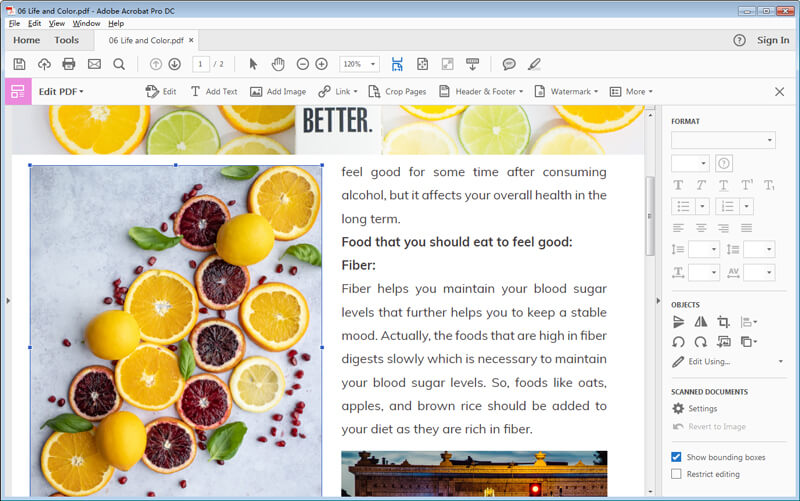Screen dimensions: 800x501
Task: Go to previous page arrow
Action: [156, 64]
